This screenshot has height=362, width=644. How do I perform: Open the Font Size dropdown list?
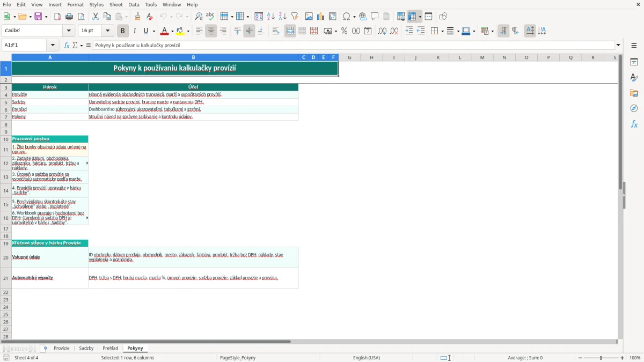coord(108,31)
